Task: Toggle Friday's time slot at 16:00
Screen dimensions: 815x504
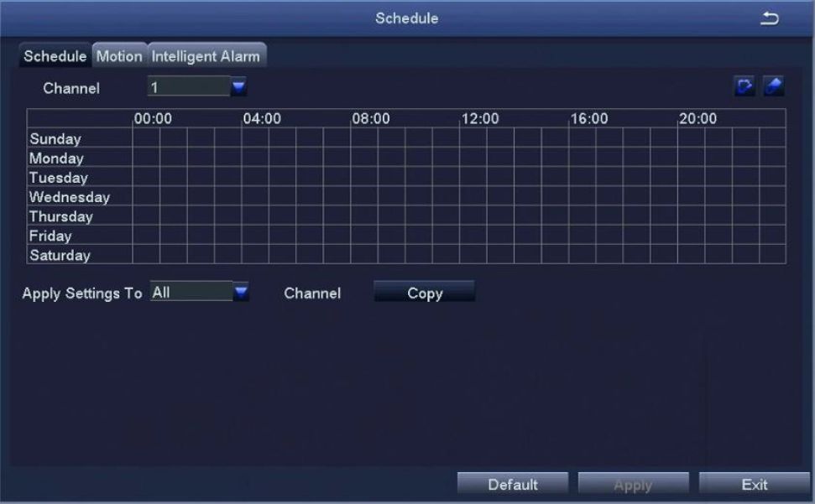Action: (x=583, y=236)
